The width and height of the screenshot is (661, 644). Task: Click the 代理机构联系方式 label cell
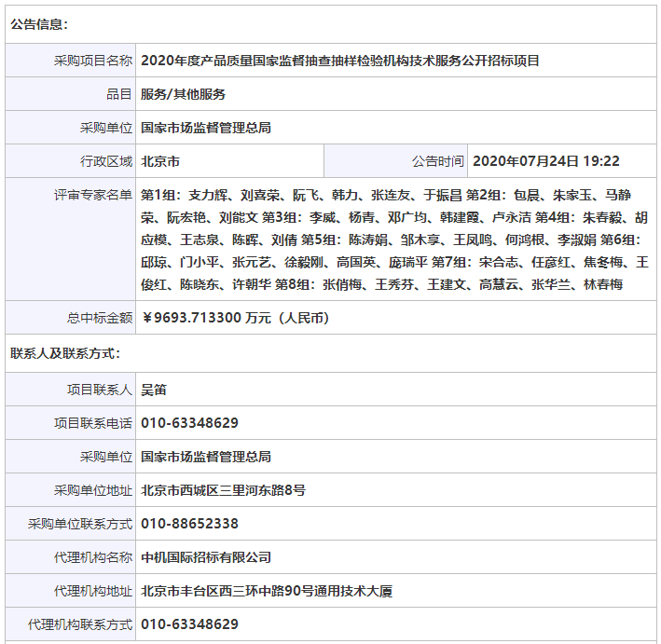click(79, 624)
